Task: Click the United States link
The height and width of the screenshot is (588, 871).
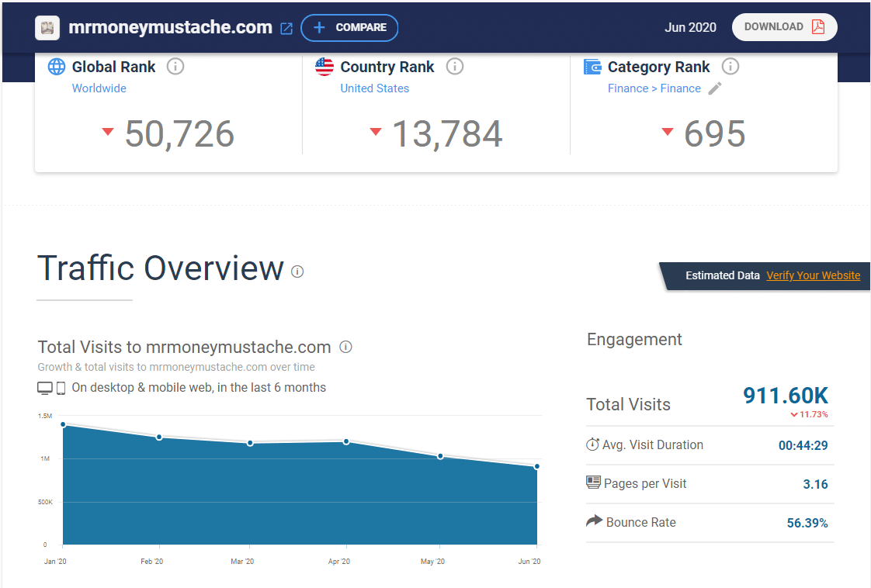Action: click(x=374, y=88)
